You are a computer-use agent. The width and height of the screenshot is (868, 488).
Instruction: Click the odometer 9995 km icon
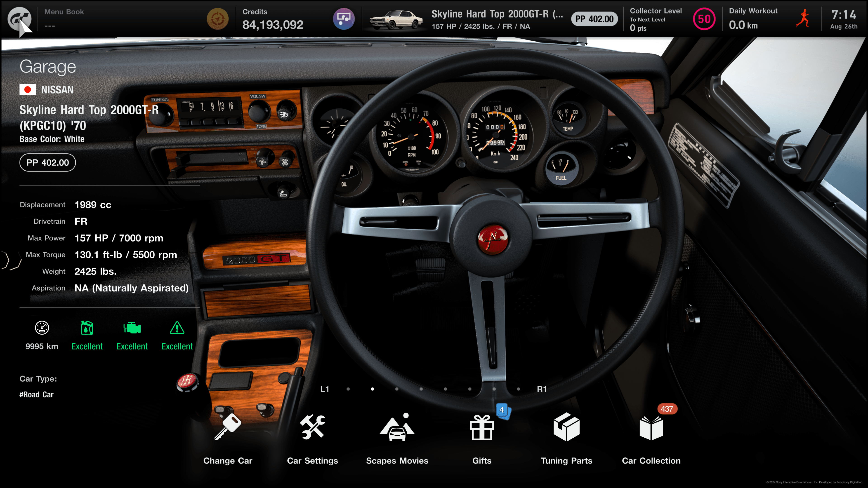[42, 328]
